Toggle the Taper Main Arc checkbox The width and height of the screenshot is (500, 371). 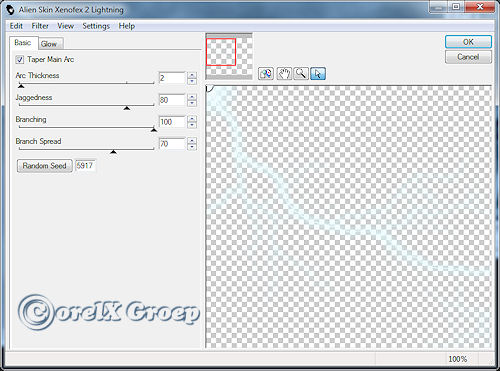20,60
